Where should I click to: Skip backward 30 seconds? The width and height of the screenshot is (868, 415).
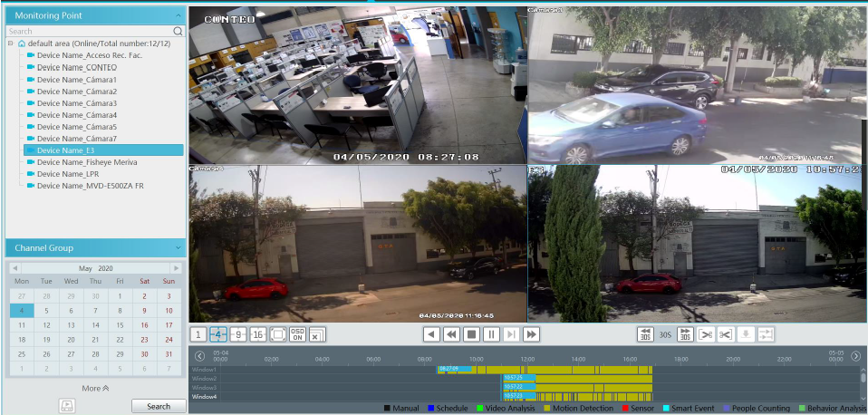(x=646, y=334)
